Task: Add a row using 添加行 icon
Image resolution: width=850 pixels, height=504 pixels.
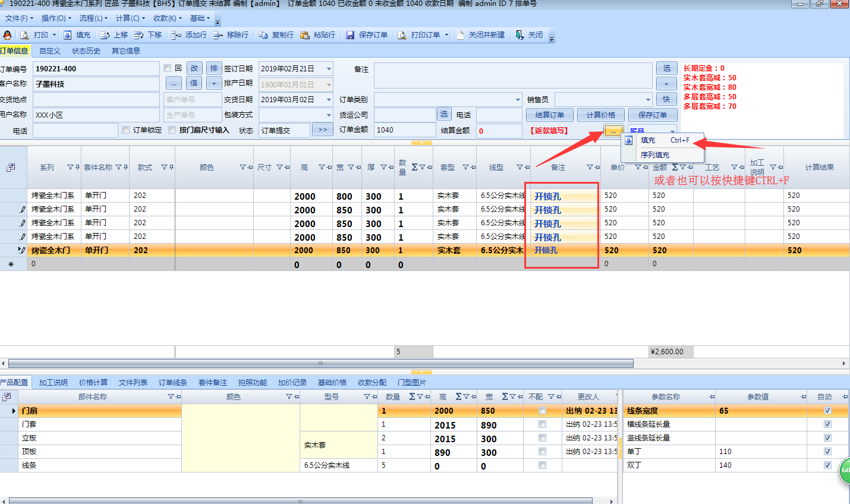Action: 177,35
